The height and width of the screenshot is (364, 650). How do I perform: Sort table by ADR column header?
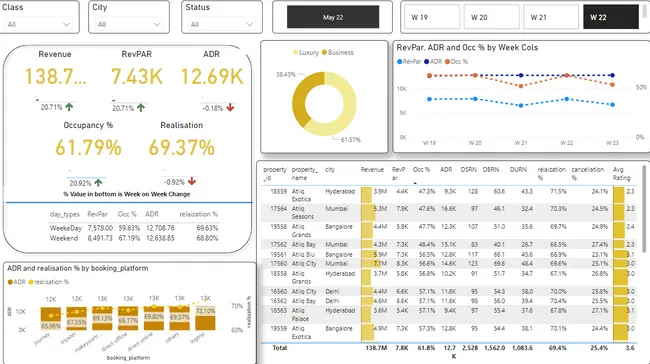coord(446,170)
